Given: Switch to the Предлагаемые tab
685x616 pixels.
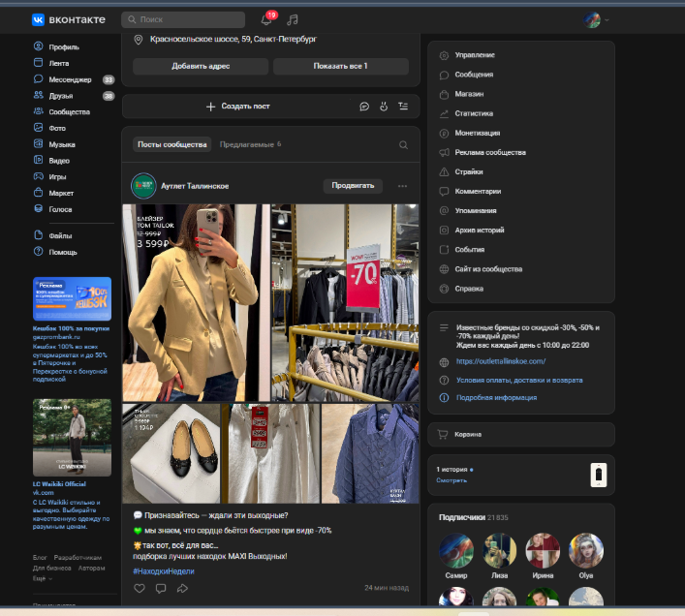Looking at the screenshot, I should [248, 144].
